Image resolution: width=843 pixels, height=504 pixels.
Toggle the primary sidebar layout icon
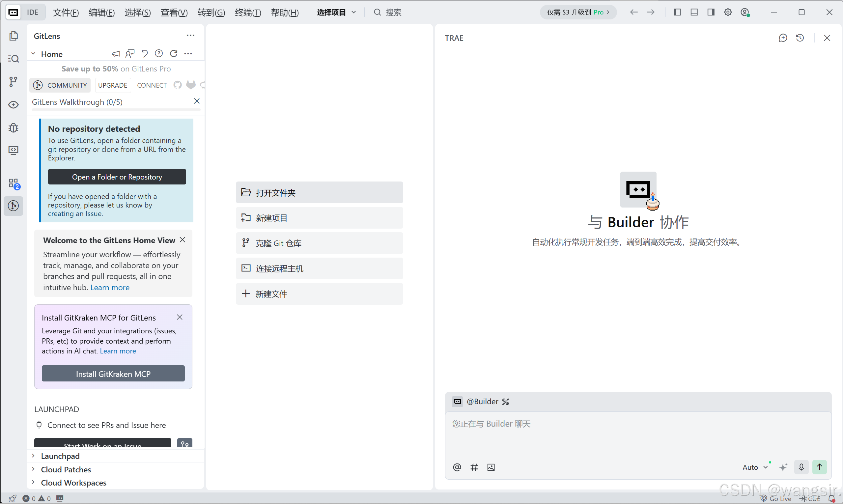[x=677, y=12]
